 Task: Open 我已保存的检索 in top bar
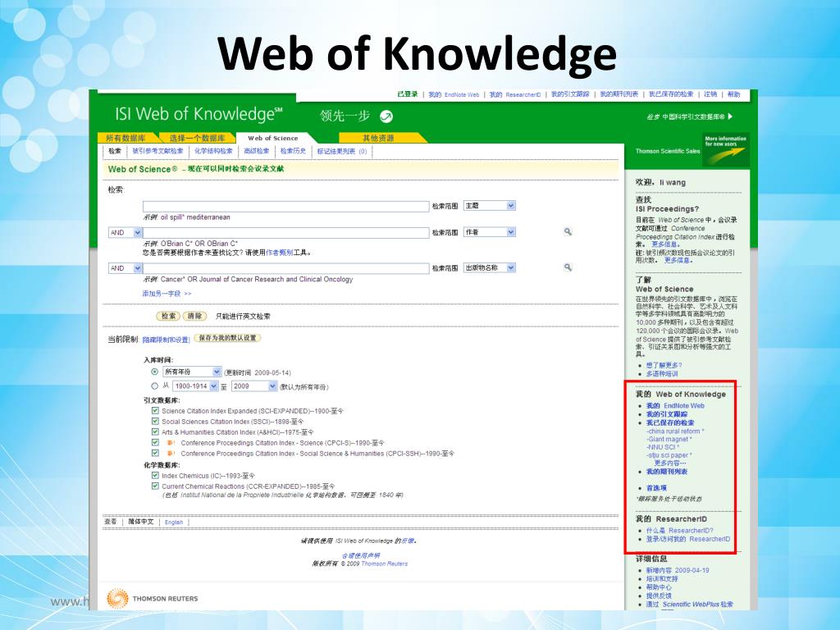671,94
